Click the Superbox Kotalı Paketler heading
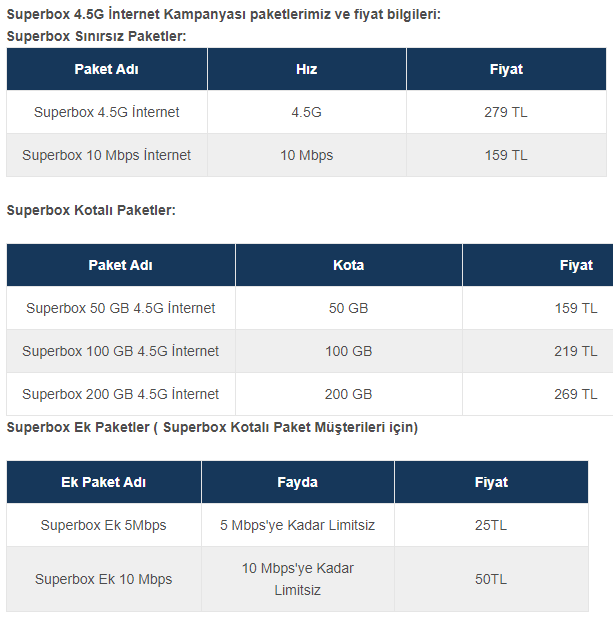613x621 pixels. [x=91, y=210]
